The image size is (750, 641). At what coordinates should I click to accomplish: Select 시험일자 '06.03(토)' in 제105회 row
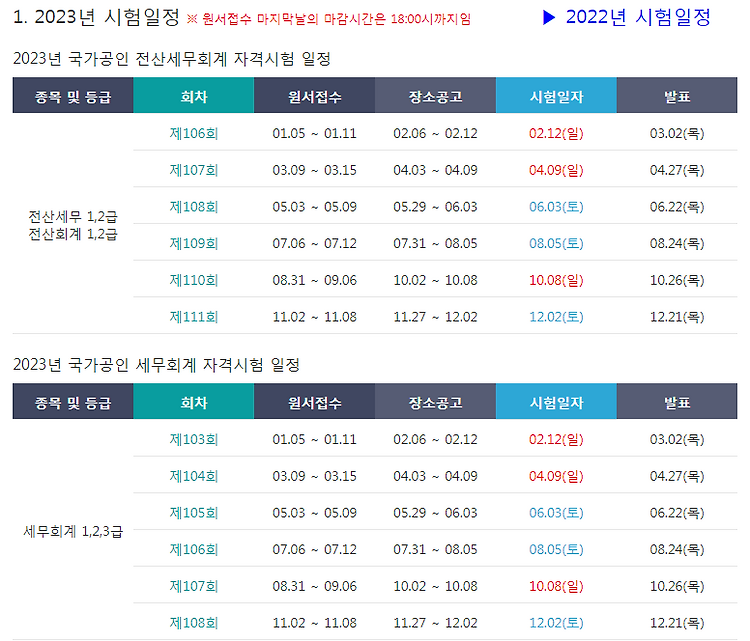(x=556, y=513)
